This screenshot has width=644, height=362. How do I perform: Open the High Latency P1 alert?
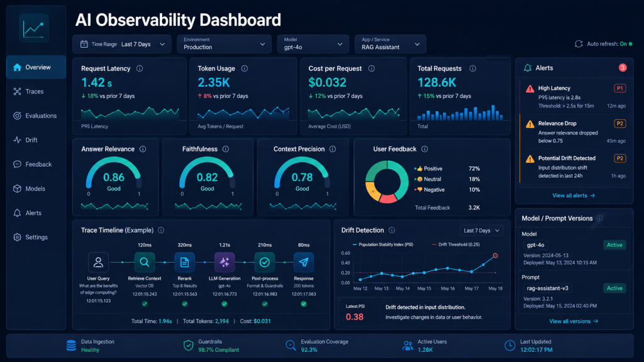pos(575,97)
